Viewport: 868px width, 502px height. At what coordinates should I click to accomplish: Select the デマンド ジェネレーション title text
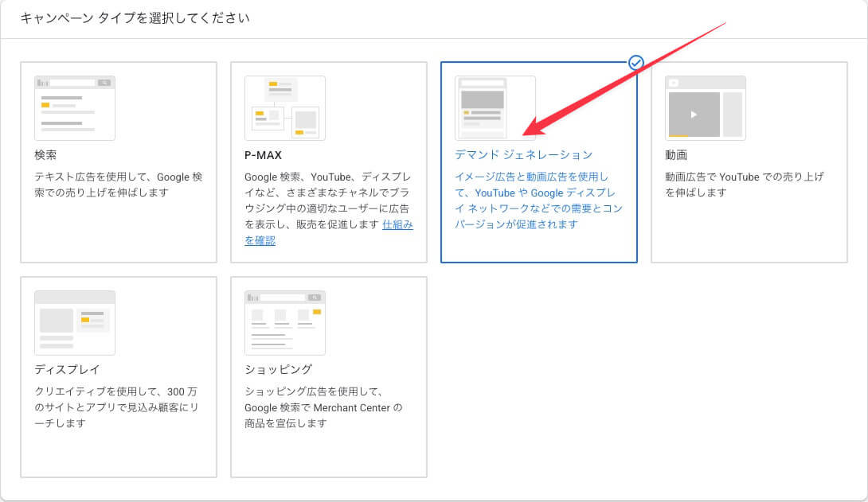click(523, 155)
